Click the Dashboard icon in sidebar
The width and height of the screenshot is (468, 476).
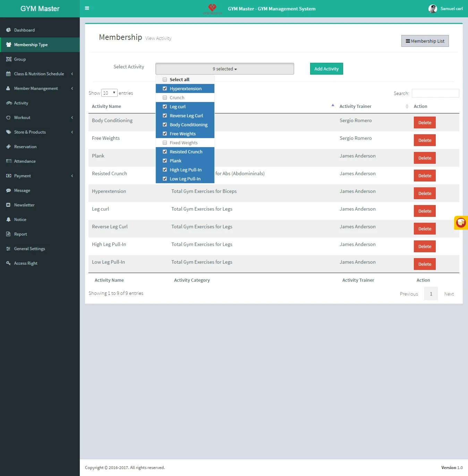point(8,30)
